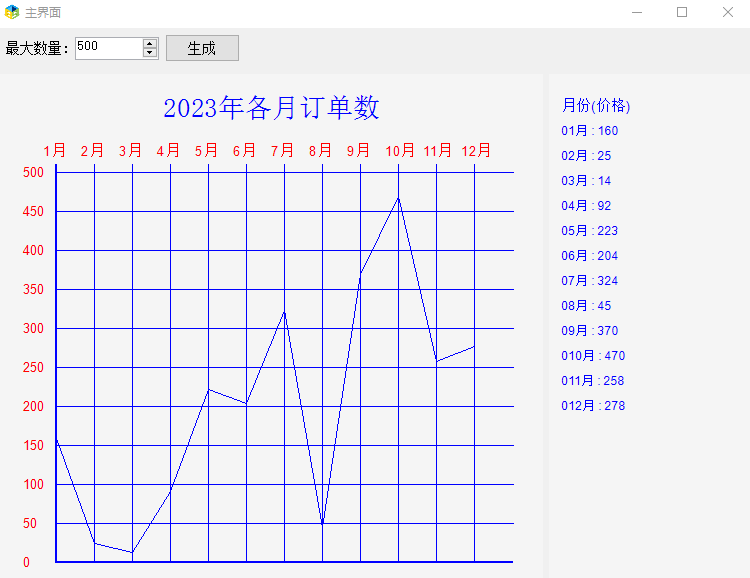Select the legend entry 010月 : 470
750x578 pixels.
pos(594,356)
